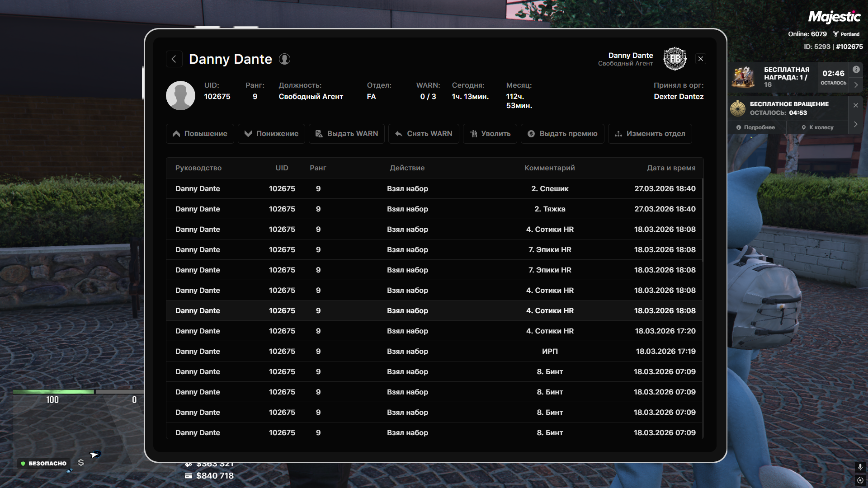Screen dimensions: 868x488
Task: Expand the free spin banner arrow
Action: click(x=855, y=124)
